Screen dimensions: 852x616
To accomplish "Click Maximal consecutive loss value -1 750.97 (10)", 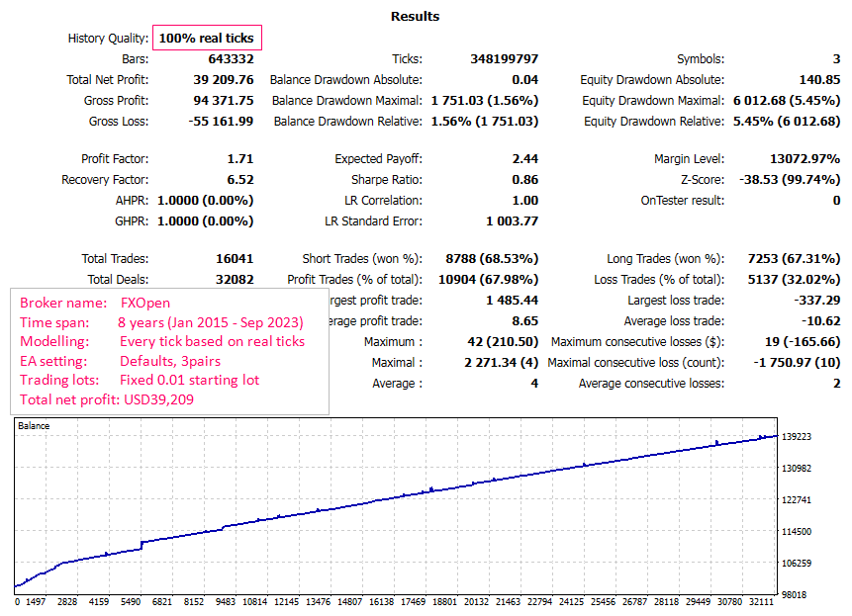I will pos(797,363).
